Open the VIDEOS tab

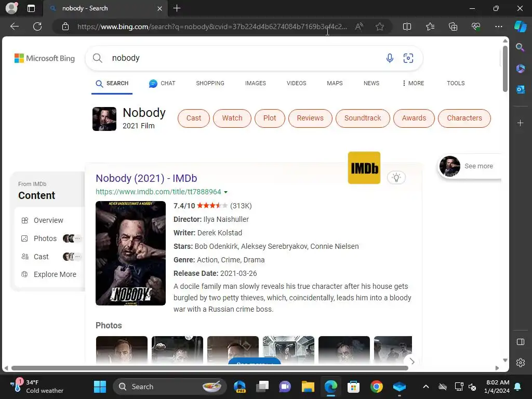coord(296,83)
